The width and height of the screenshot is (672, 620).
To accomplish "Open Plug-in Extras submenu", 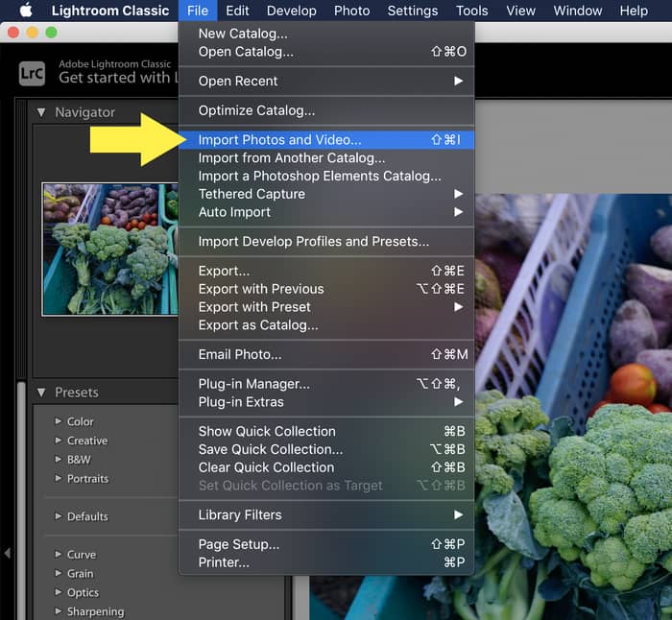I will click(x=326, y=402).
